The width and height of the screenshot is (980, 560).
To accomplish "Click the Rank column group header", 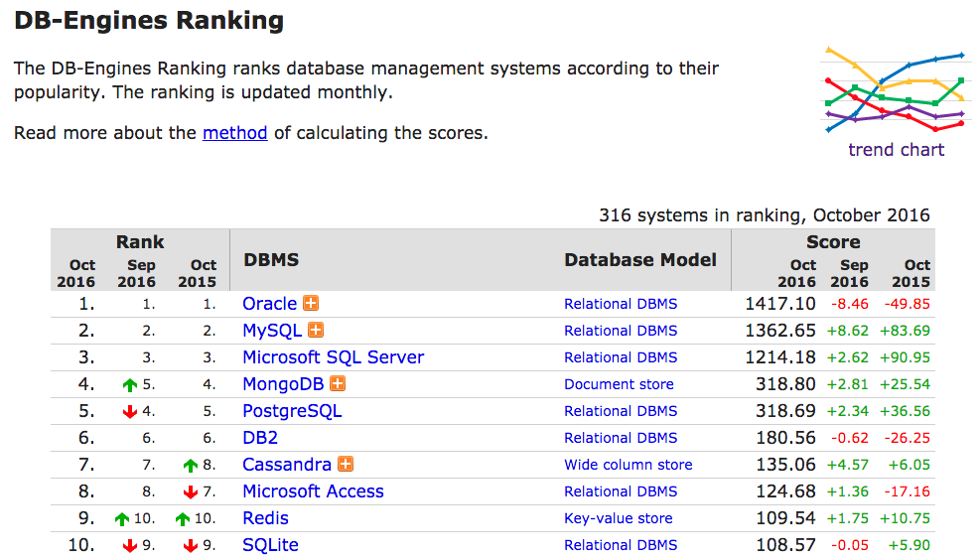I will [140, 242].
